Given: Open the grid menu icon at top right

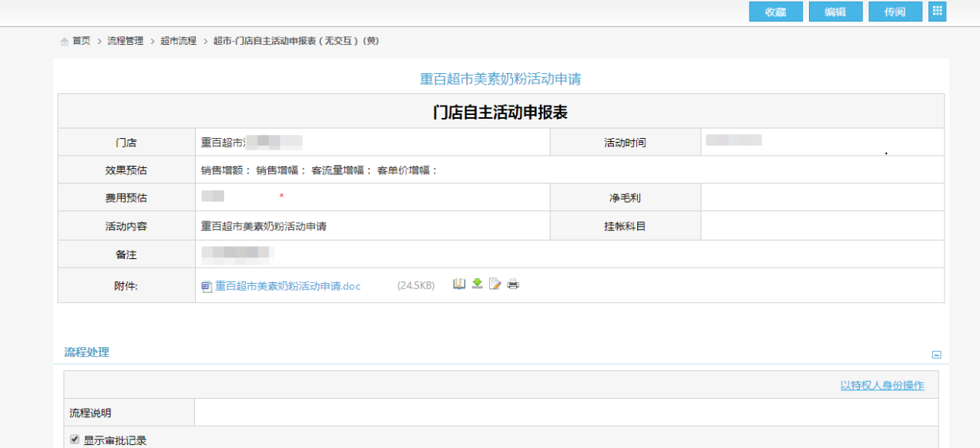Looking at the screenshot, I should [x=937, y=12].
